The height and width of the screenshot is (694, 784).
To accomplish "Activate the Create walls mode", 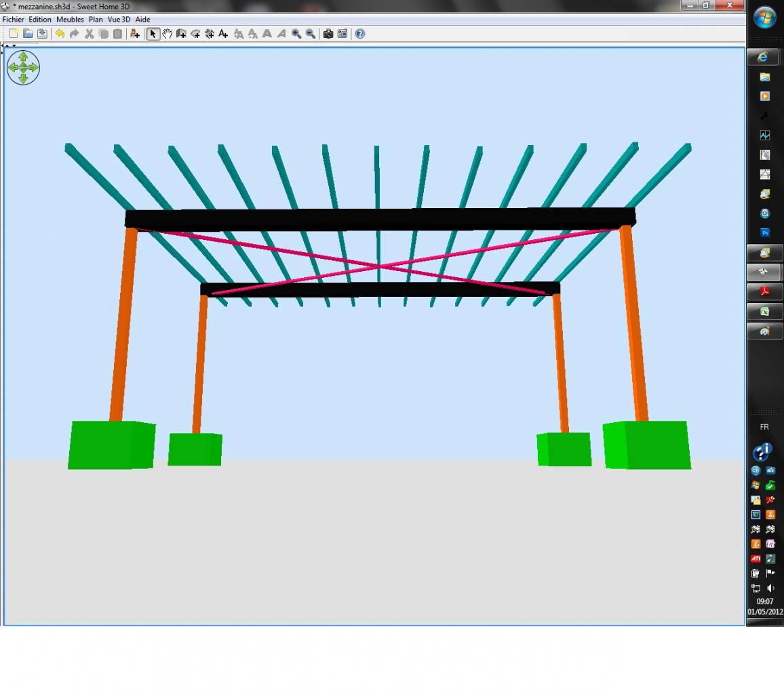I will pyautogui.click(x=181, y=34).
